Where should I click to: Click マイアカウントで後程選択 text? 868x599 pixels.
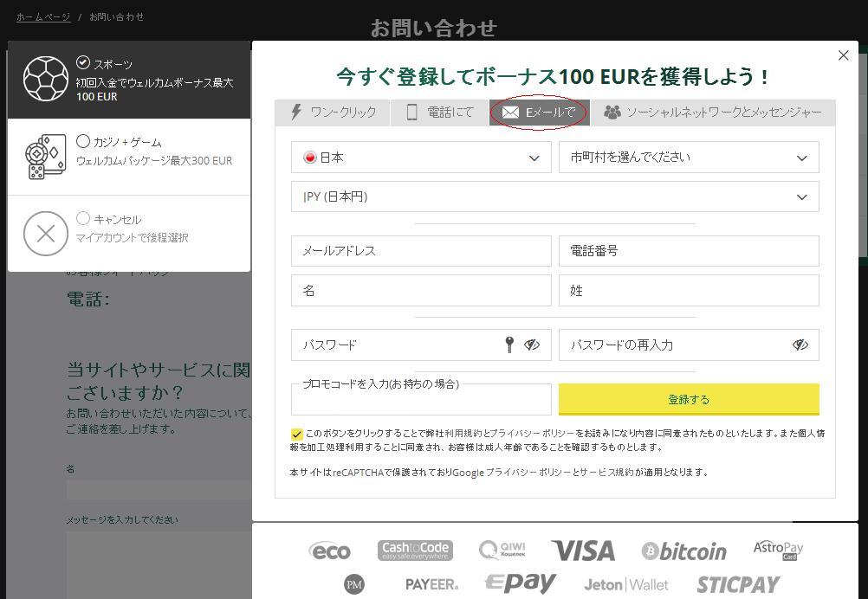pos(132,238)
